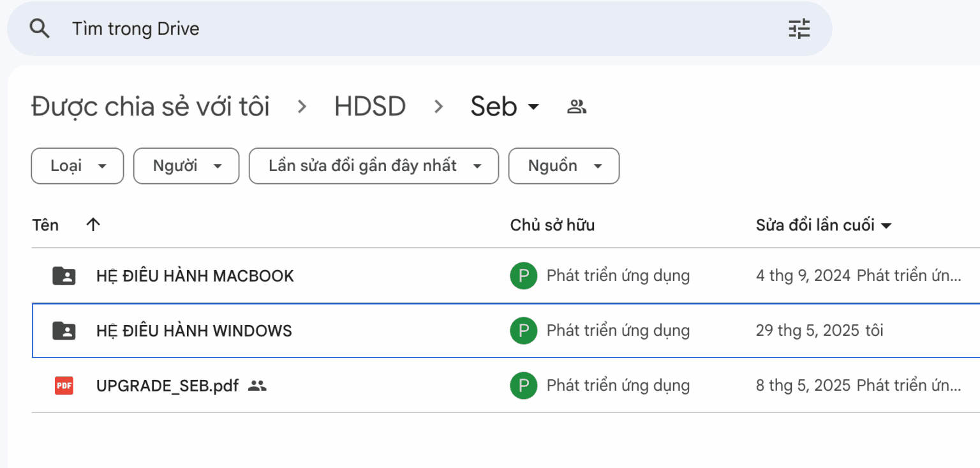Open the Người filter menu
This screenshot has height=468, width=980.
[x=186, y=166]
